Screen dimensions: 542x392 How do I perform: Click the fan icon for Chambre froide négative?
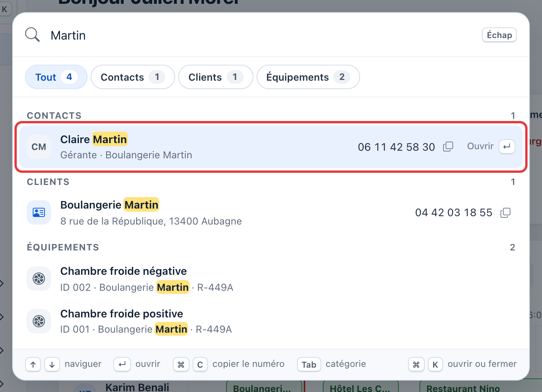[39, 279]
